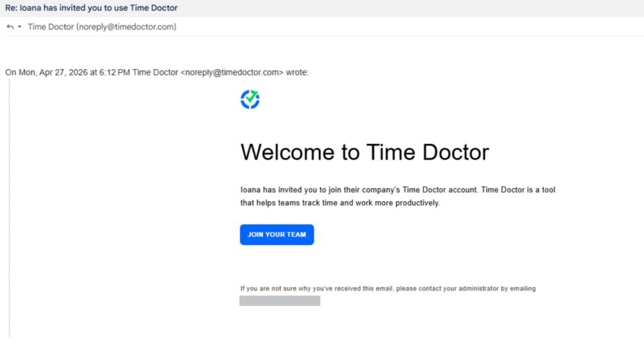
Task: Click the 'Welcome to Time Doctor' heading
Action: pos(365,152)
